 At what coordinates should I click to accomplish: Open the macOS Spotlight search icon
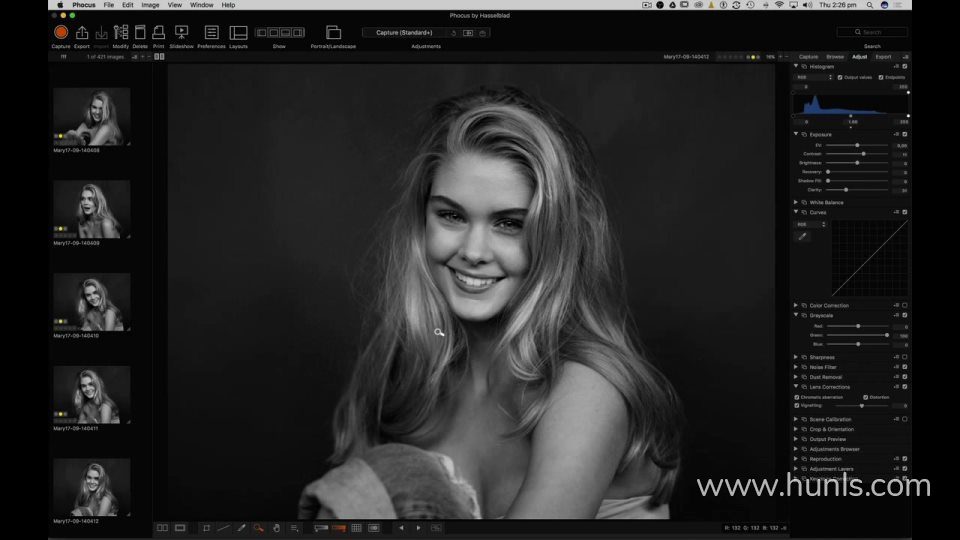[x=869, y=5]
